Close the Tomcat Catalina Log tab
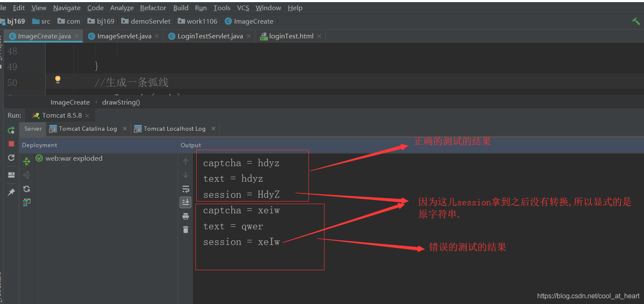The height and width of the screenshot is (304, 644). pyautogui.click(x=124, y=129)
